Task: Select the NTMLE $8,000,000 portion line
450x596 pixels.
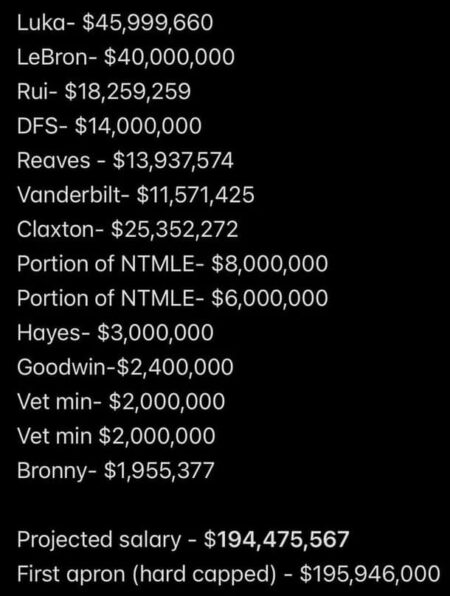Action: [173, 264]
